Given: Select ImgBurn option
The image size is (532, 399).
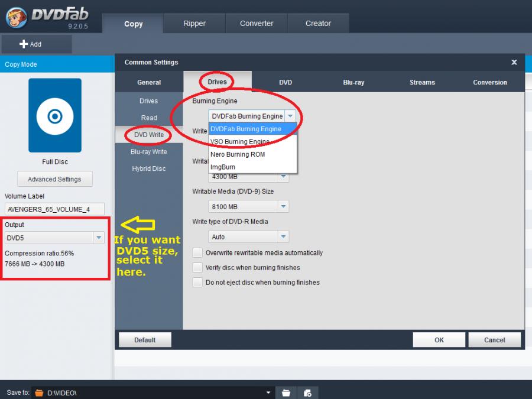Looking at the screenshot, I should (x=253, y=167).
